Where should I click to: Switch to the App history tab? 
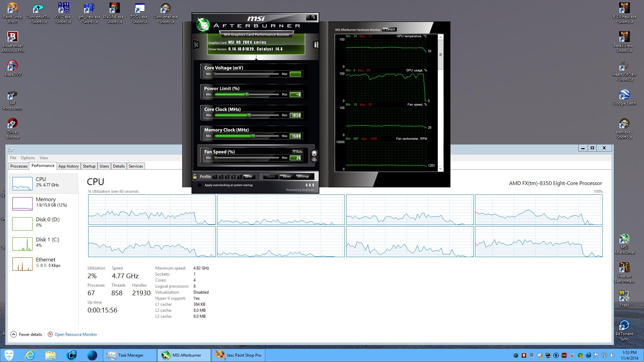(x=68, y=166)
